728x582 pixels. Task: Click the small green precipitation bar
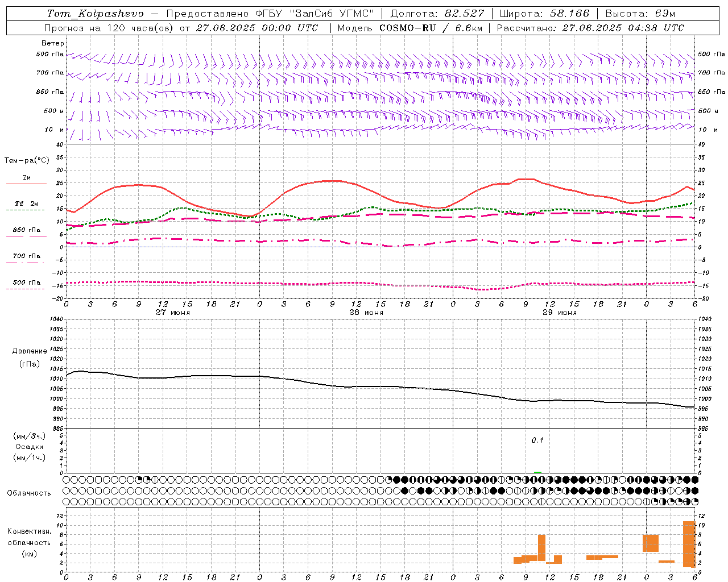[537, 472]
